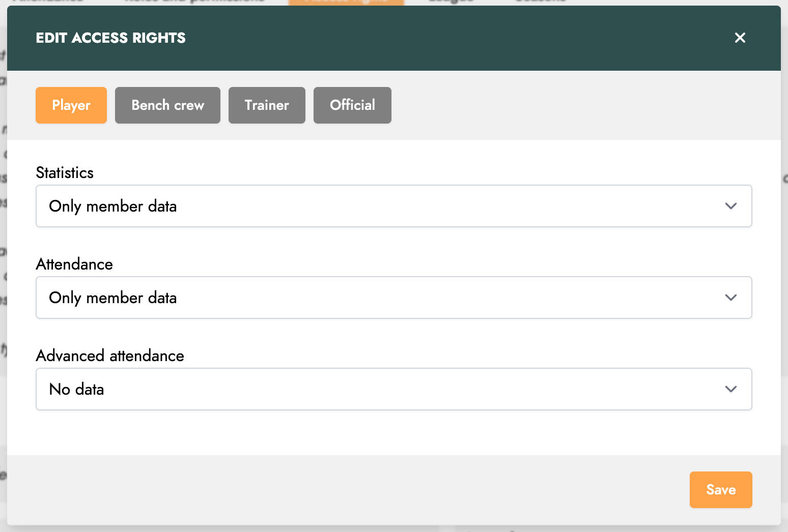Viewport: 788px width, 532px height.
Task: Click the Edit Access Rights header title
Action: point(110,38)
